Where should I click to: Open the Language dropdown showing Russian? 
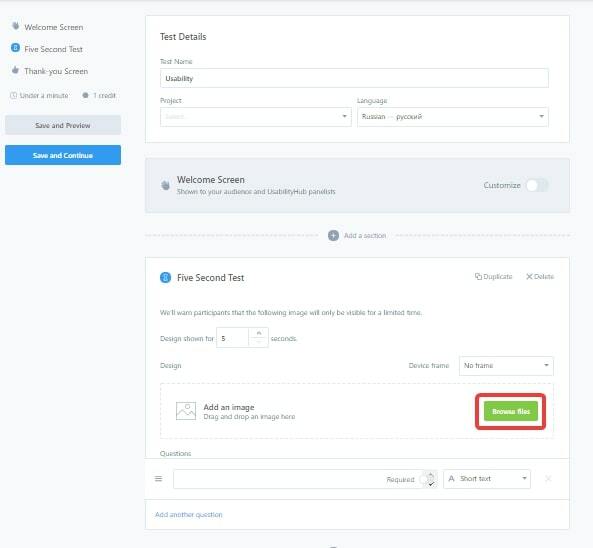453,116
